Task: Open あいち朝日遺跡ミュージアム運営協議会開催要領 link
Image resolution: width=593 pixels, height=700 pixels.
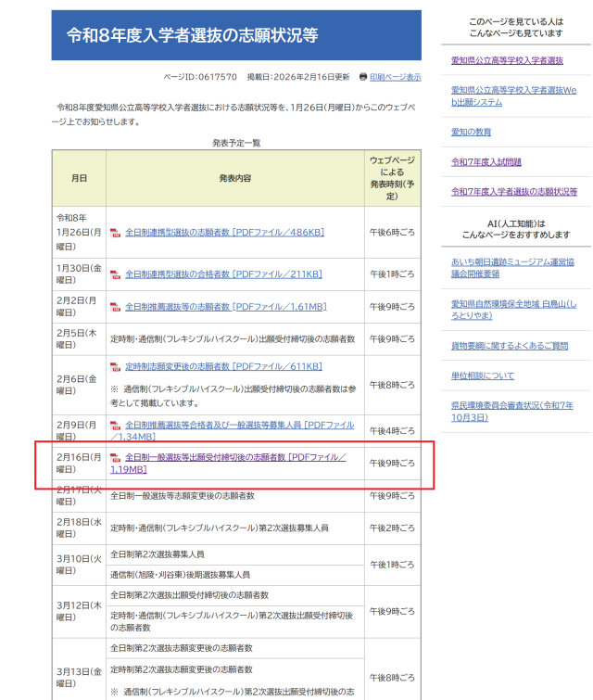Action: (513, 267)
